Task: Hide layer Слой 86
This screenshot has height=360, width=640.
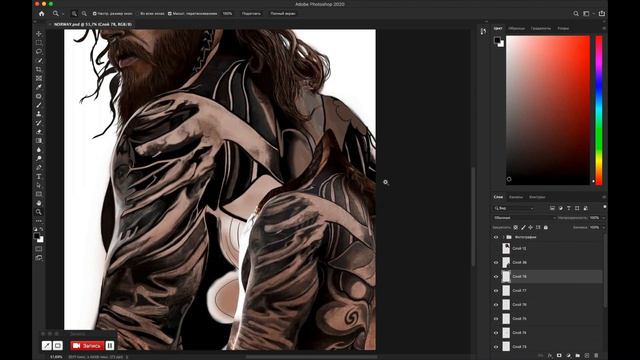Action: [x=496, y=262]
